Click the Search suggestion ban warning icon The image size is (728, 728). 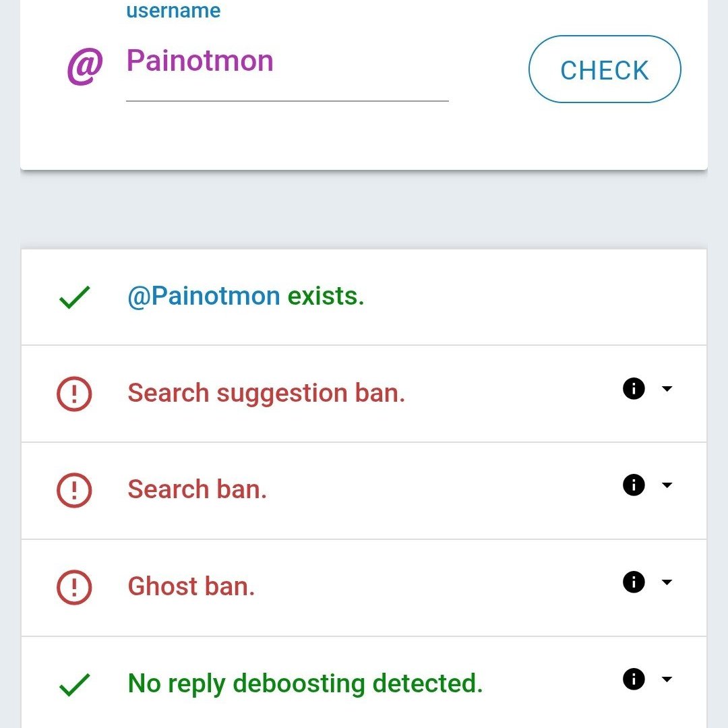[x=74, y=394]
